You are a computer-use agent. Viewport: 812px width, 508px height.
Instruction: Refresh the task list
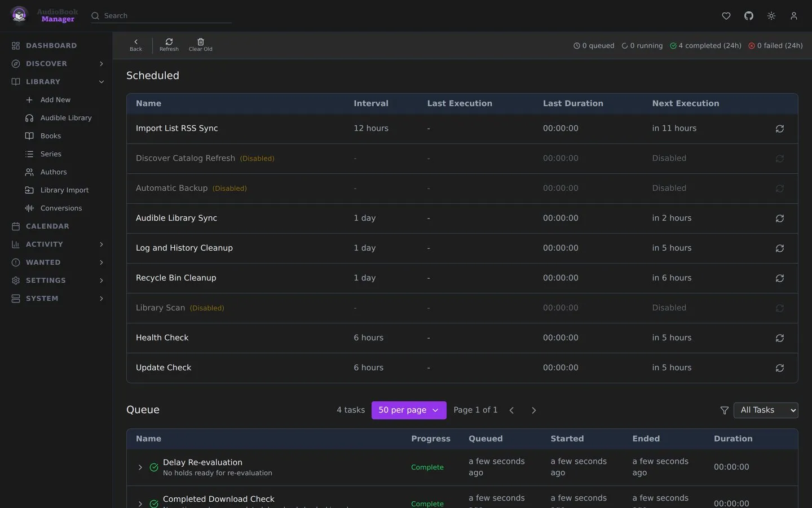(169, 45)
